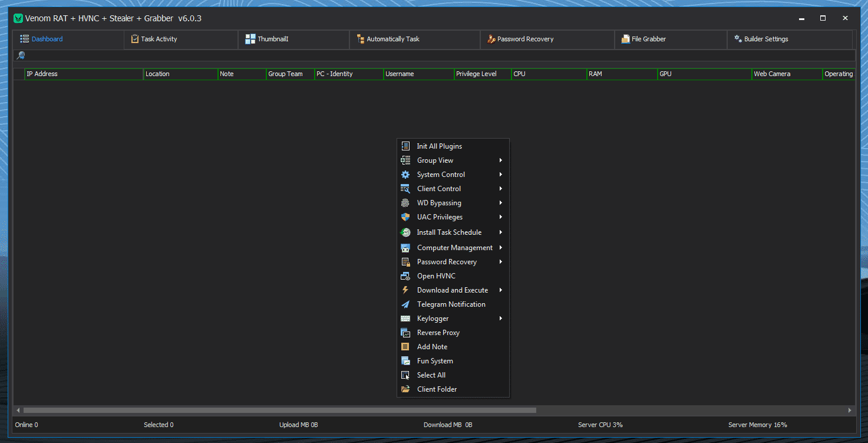Click the Reverse Proxy icon in the menu

[x=405, y=333]
